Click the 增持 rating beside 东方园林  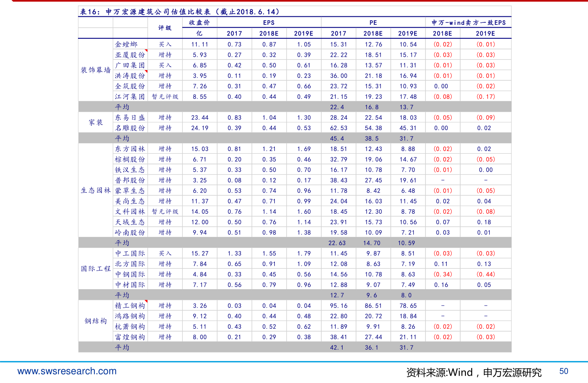(165, 148)
